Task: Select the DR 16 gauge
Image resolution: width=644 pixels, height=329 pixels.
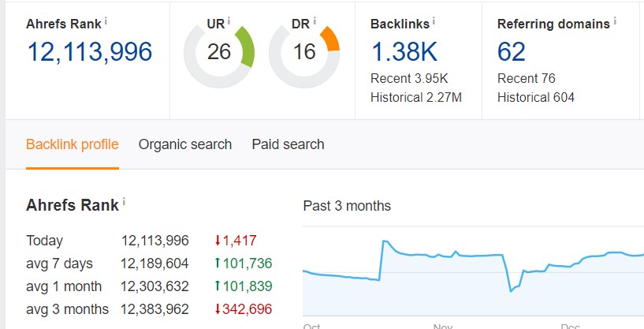Action: (x=304, y=52)
